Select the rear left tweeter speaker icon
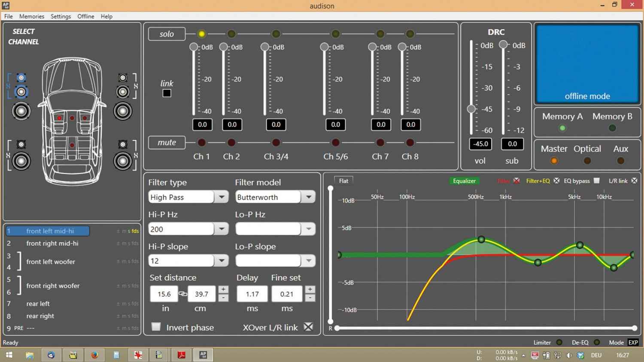The image size is (644, 362). click(21, 145)
